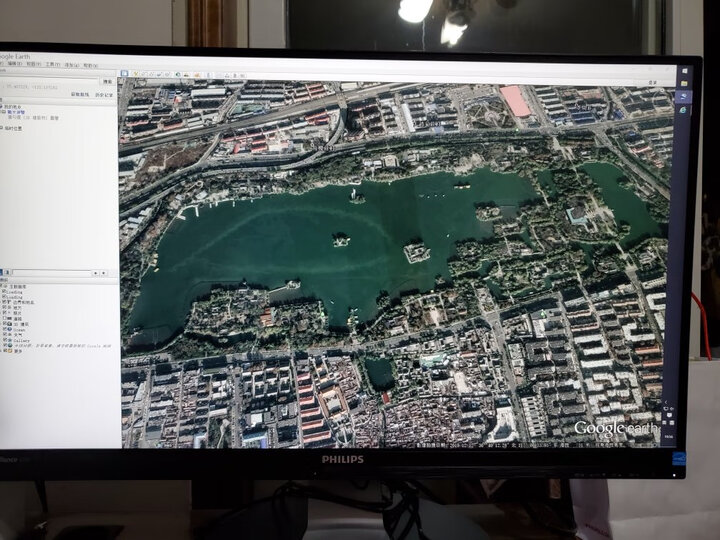The image size is (720, 540).
Task: Toggle the 更多 layer checkbox
Action: (x=5, y=351)
